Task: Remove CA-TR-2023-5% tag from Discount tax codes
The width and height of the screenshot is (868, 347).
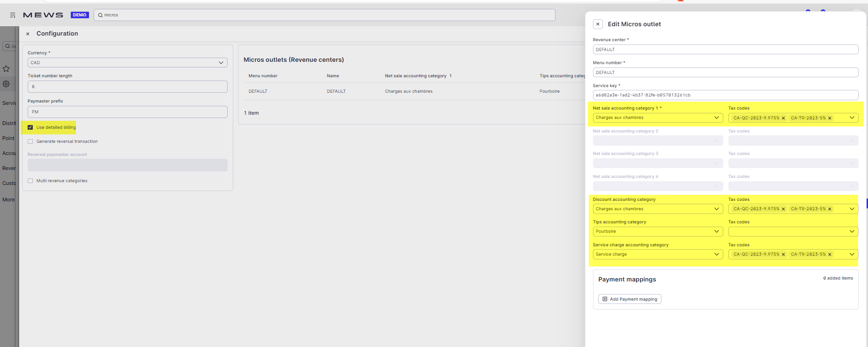Action: point(830,209)
